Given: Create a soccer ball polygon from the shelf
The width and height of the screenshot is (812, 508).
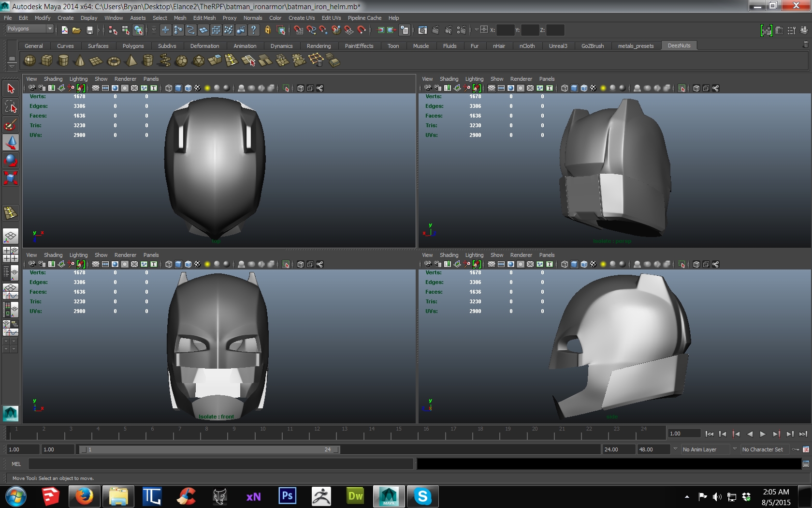Looking at the screenshot, I should pos(181,60).
